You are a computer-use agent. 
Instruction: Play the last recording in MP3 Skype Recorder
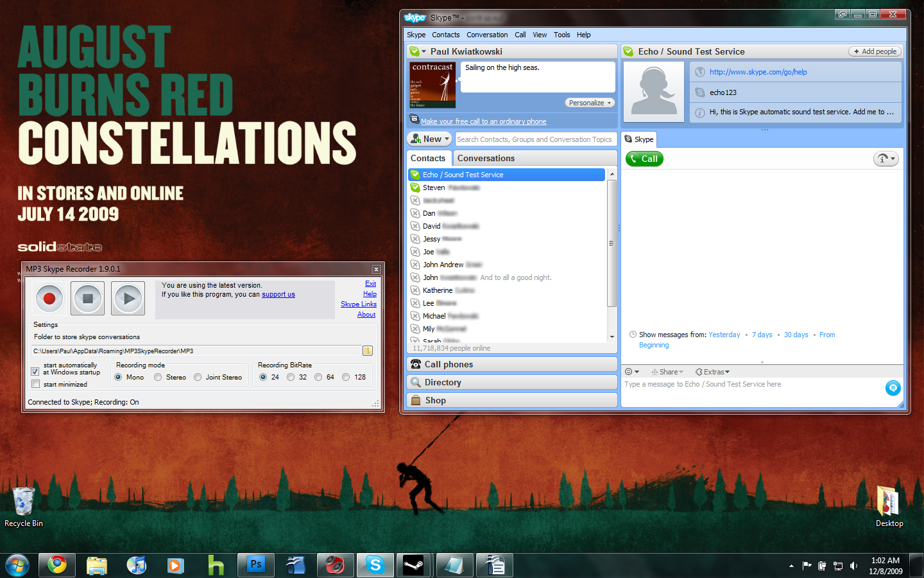128,298
